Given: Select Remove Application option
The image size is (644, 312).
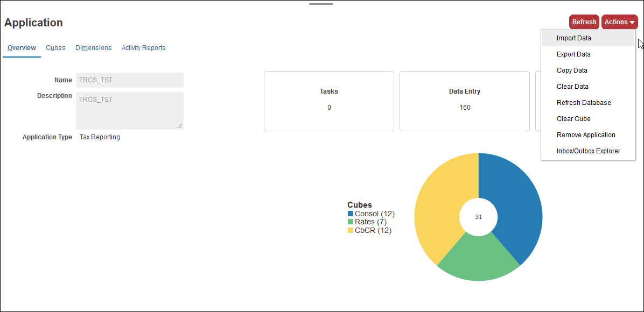Looking at the screenshot, I should [585, 134].
